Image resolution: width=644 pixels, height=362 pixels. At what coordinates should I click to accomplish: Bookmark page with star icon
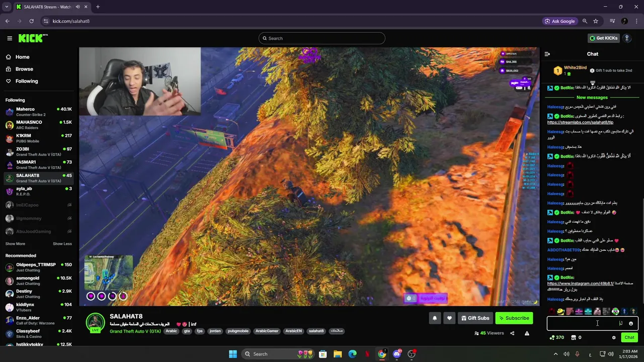tap(596, 21)
